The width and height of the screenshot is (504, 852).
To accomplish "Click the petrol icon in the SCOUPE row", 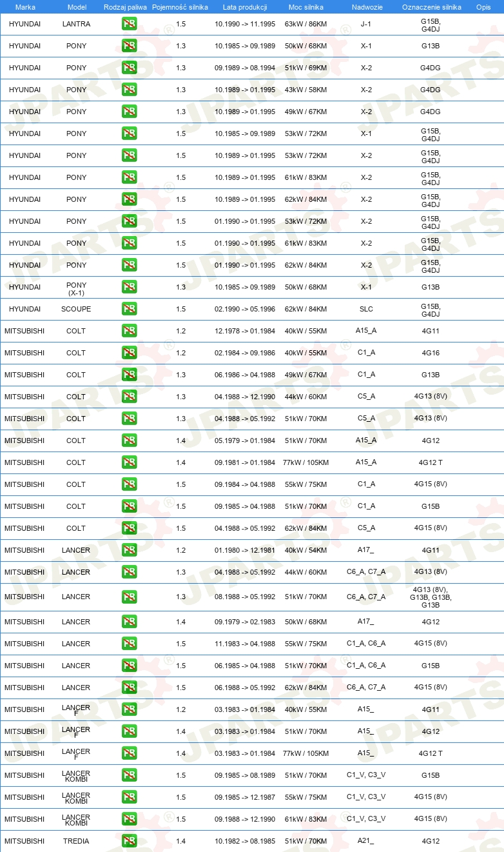I will (130, 309).
